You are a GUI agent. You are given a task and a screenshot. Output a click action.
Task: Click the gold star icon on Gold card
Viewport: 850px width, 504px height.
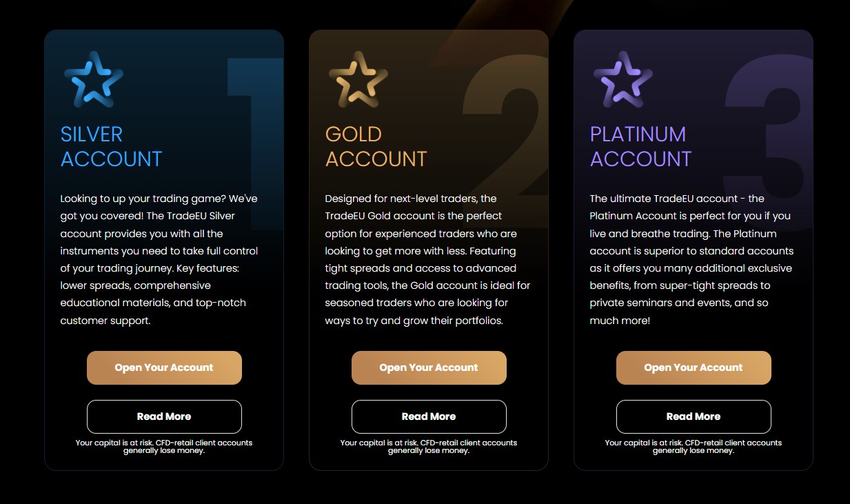pyautogui.click(x=358, y=79)
